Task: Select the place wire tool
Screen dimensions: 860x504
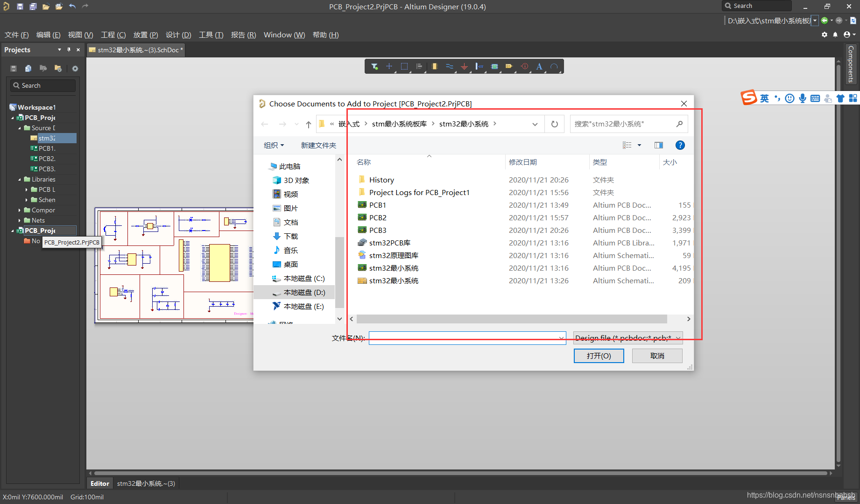Action: click(450, 66)
